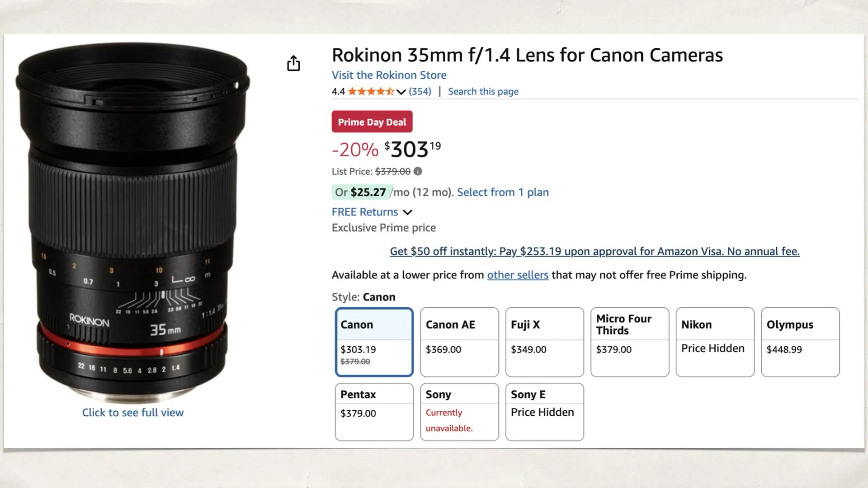The width and height of the screenshot is (868, 488).
Task: Collapse the star rating popup arrow
Action: coord(400,92)
